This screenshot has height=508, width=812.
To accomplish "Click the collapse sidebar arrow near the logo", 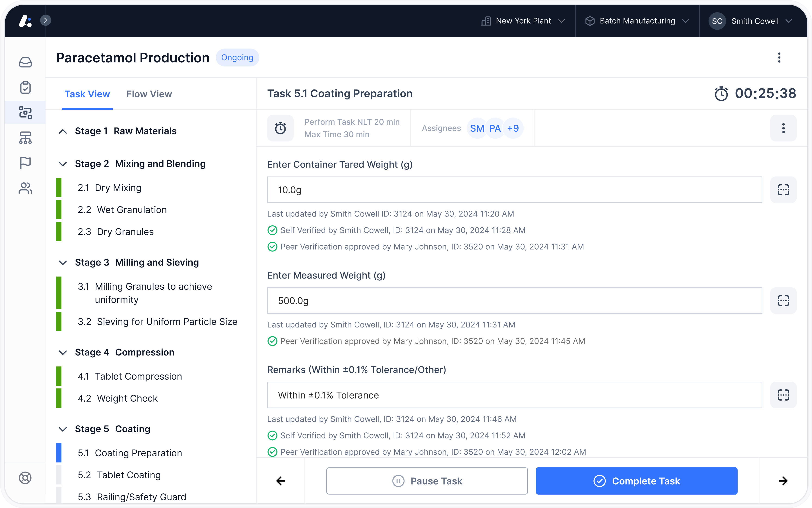I will coord(46,20).
